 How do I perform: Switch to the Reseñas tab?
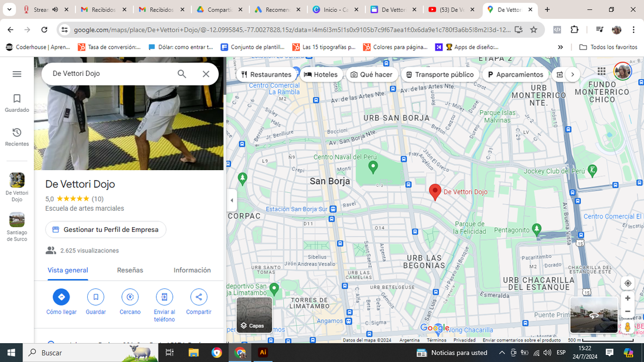click(x=130, y=270)
